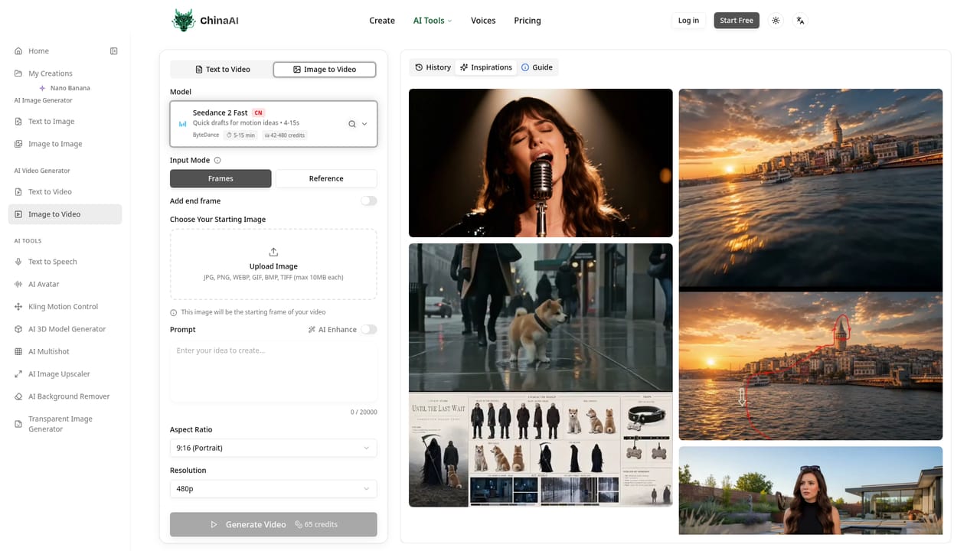Open the History tab
980x551 pixels.
coord(433,67)
